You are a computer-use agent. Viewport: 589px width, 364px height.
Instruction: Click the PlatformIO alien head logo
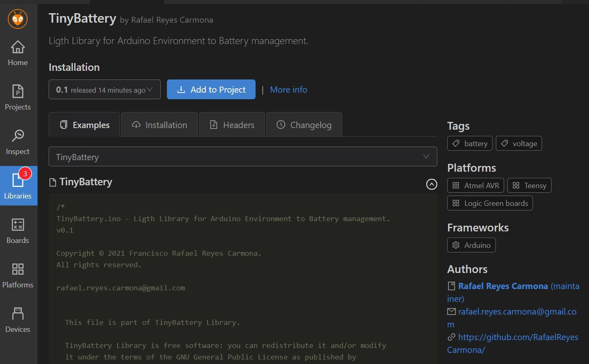[18, 19]
